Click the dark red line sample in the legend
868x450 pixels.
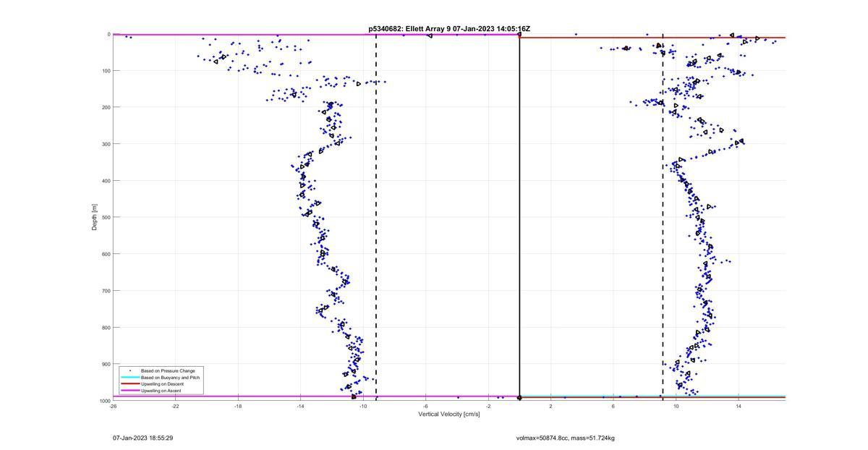click(x=130, y=383)
